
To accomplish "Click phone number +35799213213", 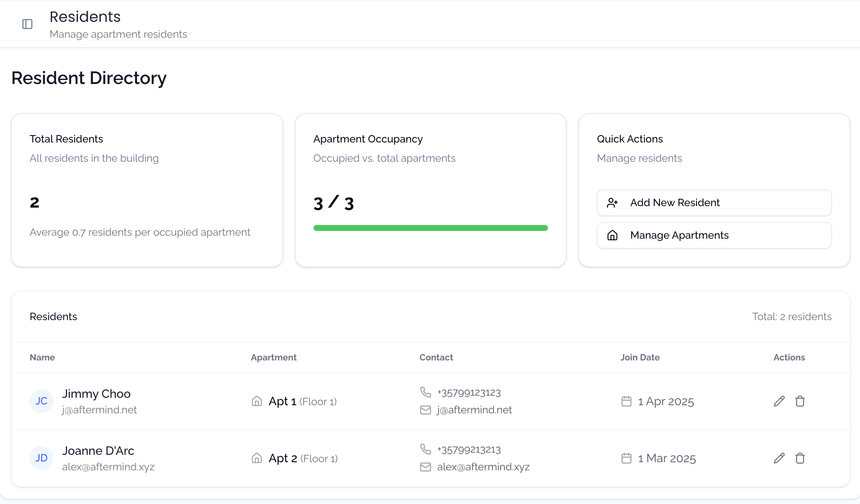I will [469, 450].
